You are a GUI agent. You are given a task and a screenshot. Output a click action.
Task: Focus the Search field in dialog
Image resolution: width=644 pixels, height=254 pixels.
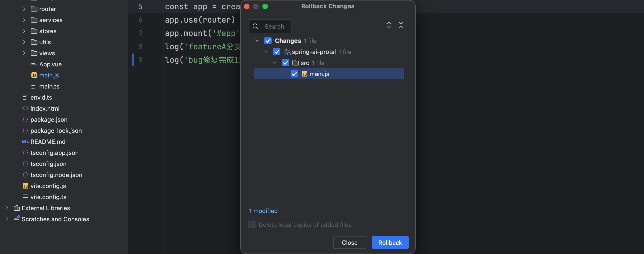click(274, 26)
